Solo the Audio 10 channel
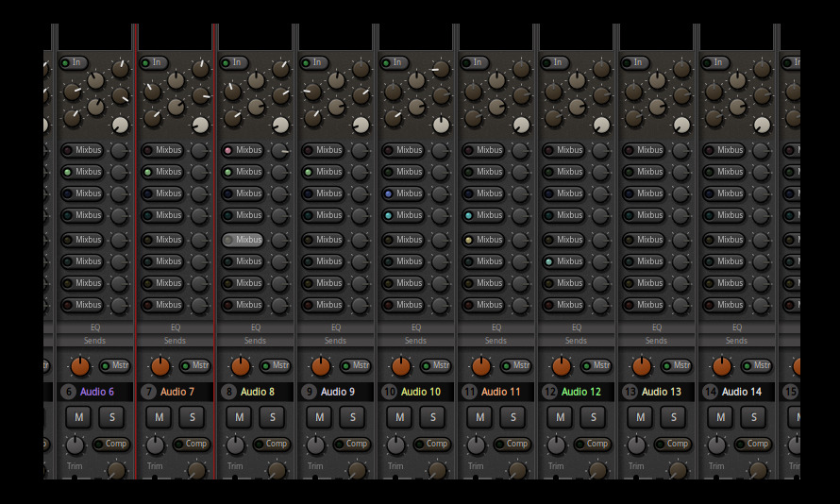Screen dimensions: 840x504 (x=433, y=417)
